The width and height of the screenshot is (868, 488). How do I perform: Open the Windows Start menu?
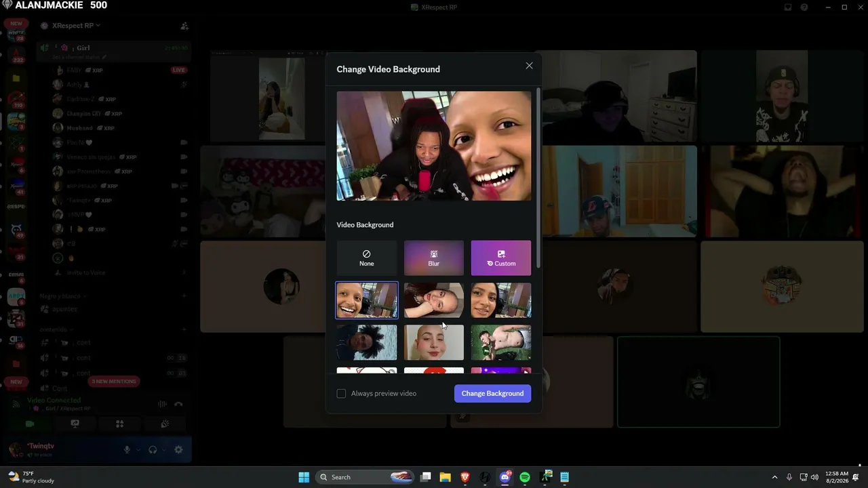304,477
